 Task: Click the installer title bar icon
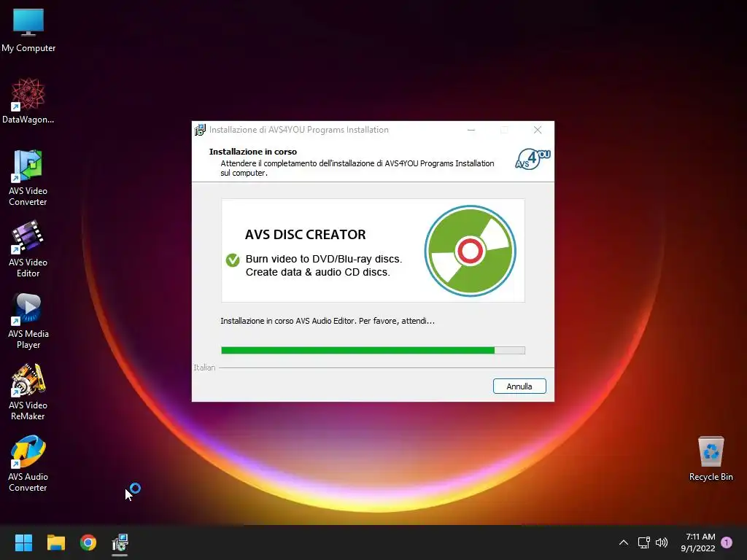(x=200, y=130)
